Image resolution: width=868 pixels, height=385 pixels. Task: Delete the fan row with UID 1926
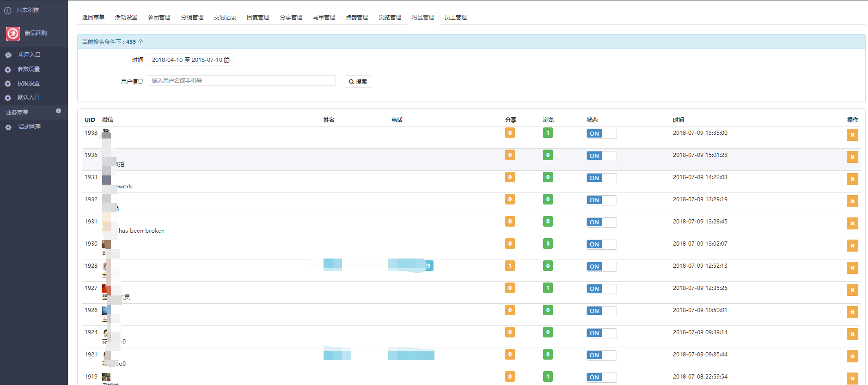[x=852, y=312]
